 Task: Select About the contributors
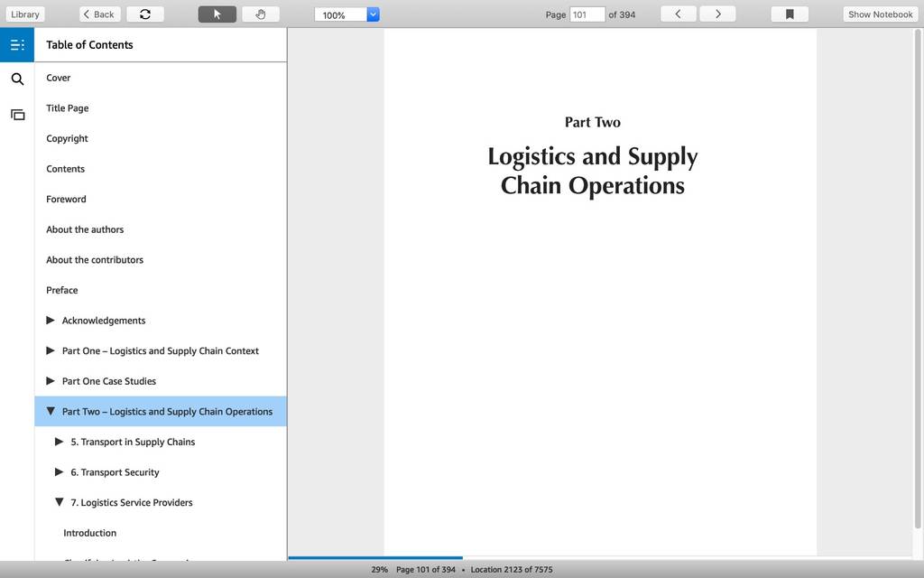coord(95,259)
